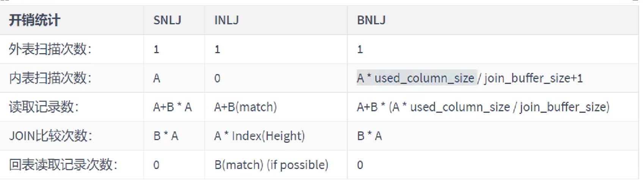This screenshot has height=180, width=644.
Task: Select the 内表扫描次数 row label
Action: click(50, 78)
